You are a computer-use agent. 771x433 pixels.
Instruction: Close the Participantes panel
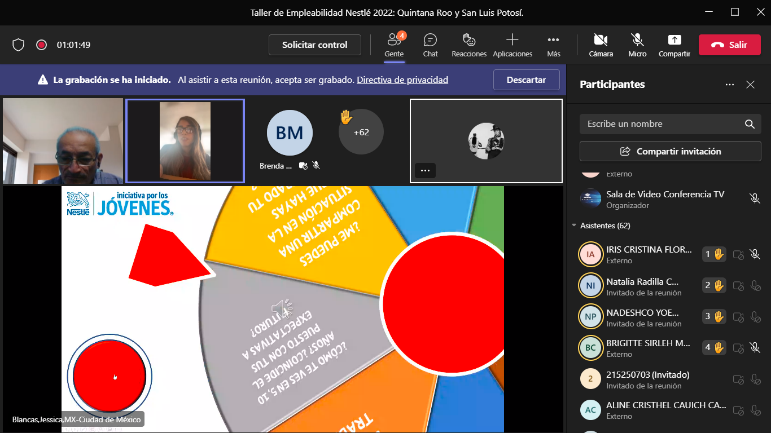(x=751, y=85)
